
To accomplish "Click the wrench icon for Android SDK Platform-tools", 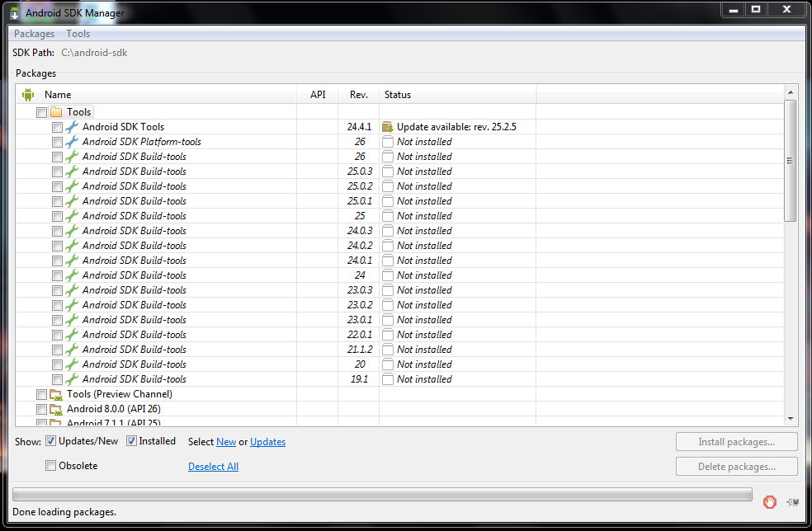I will coord(72,142).
